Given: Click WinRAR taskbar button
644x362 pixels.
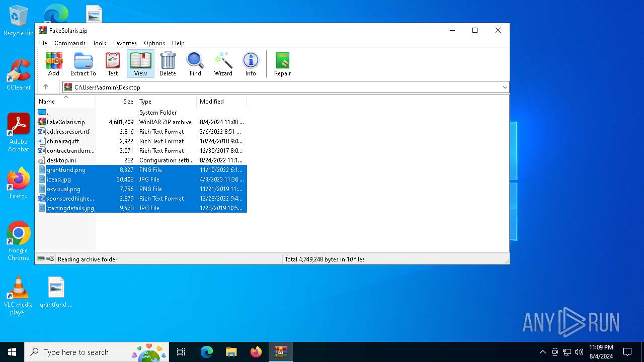Looking at the screenshot, I should point(280,352).
